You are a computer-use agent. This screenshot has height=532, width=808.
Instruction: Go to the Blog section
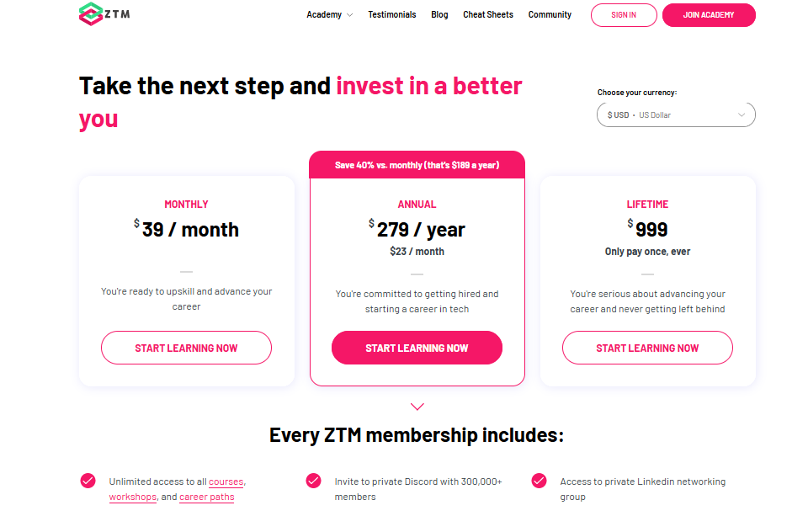click(439, 15)
